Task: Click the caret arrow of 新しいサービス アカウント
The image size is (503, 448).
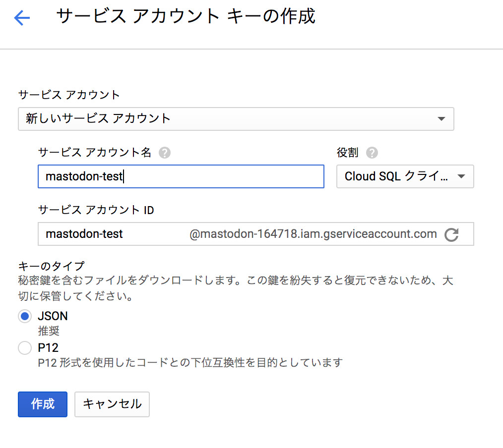Action: [441, 119]
